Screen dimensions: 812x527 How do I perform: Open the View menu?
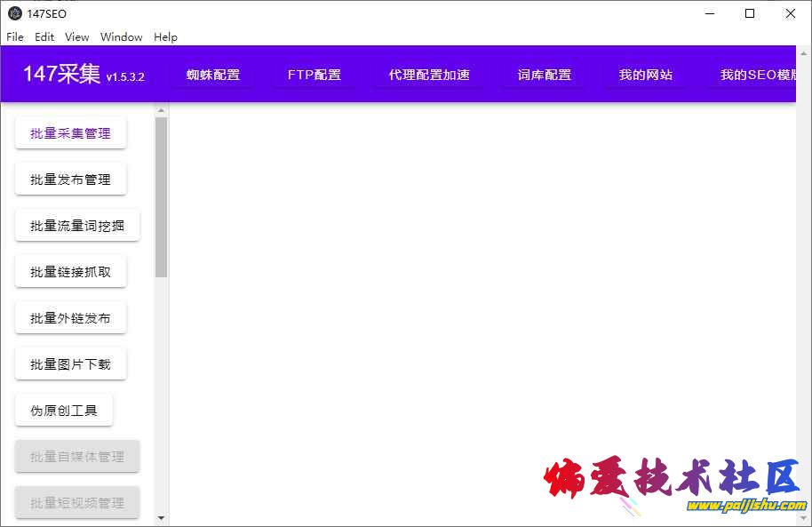tap(77, 36)
